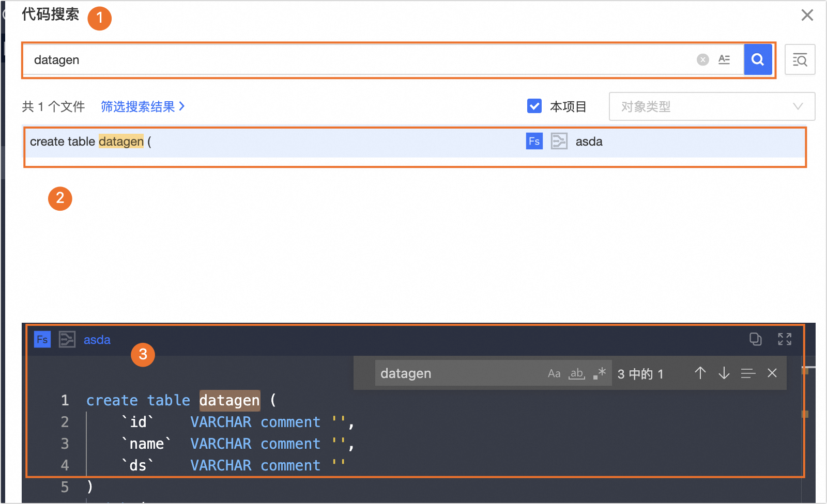Screen dimensions: 827x504
Task: Expand preview to fullscreen
Action: pyautogui.click(x=785, y=339)
